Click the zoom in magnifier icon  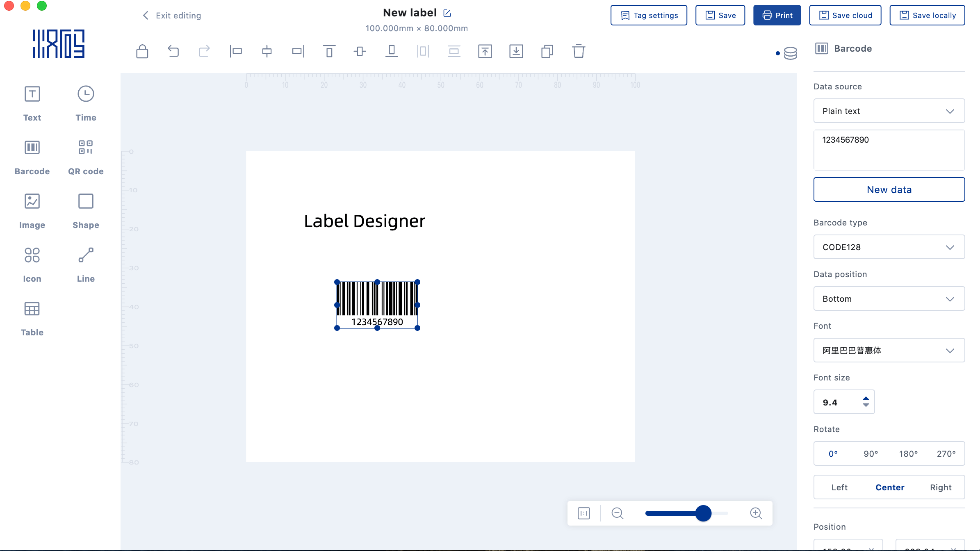click(x=756, y=513)
